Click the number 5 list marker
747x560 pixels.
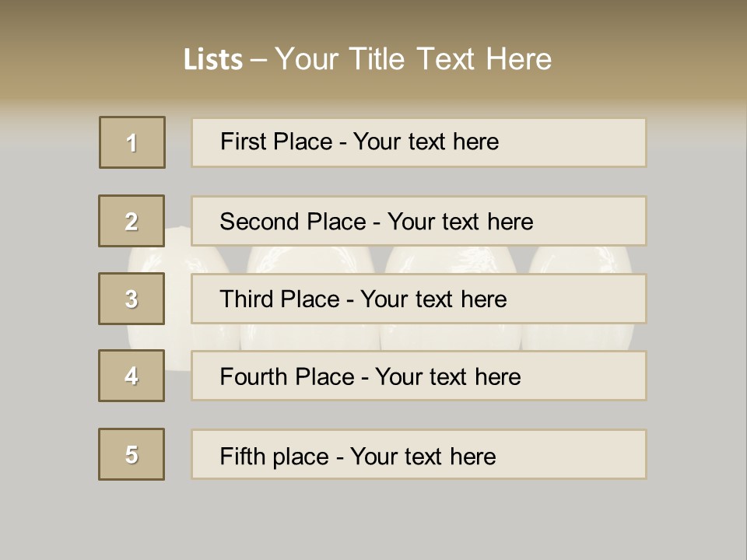click(x=132, y=454)
